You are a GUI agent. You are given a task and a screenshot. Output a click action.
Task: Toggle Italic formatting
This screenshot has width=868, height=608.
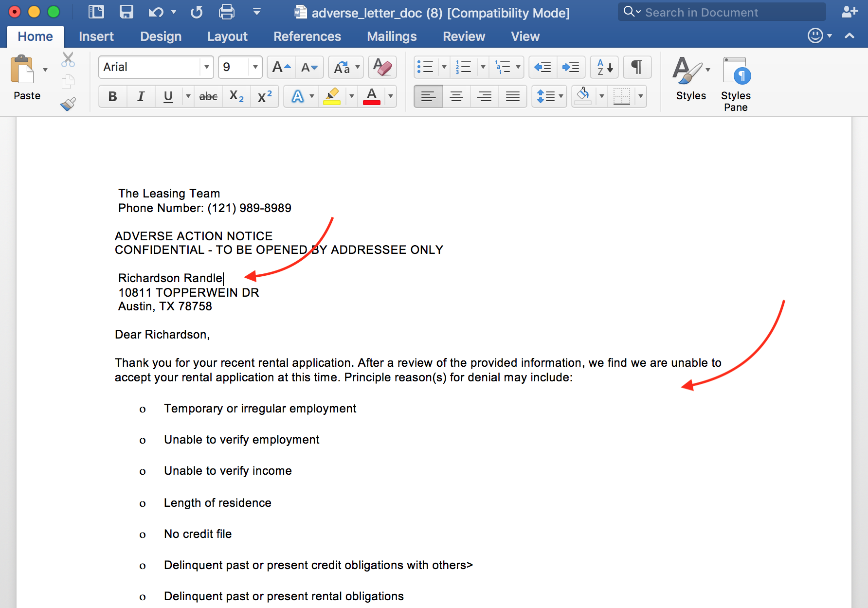(x=141, y=96)
